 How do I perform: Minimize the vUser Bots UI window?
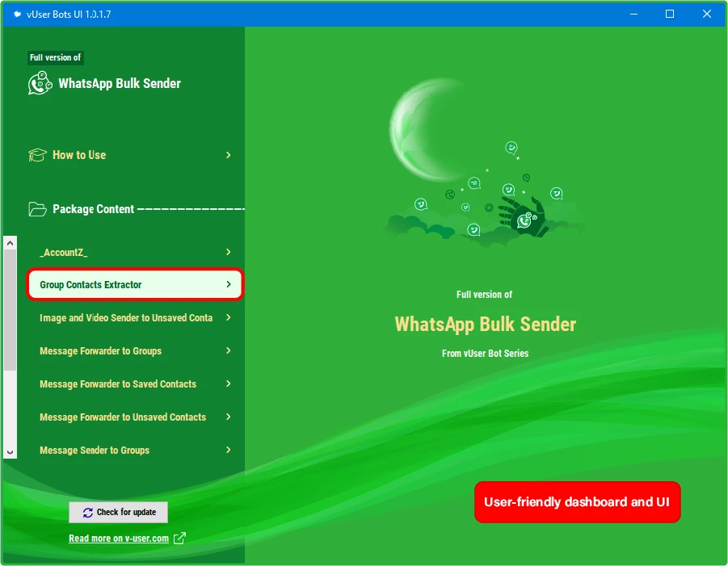(x=633, y=14)
